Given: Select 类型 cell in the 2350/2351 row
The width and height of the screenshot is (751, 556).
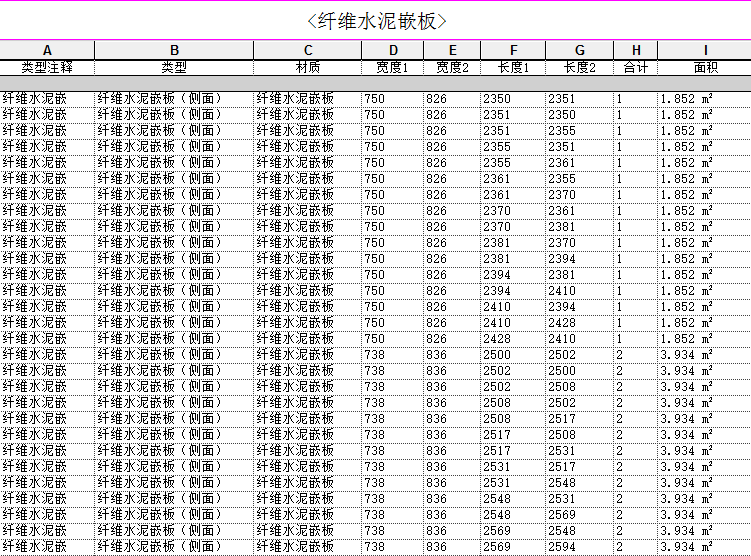Looking at the screenshot, I should pyautogui.click(x=174, y=99).
